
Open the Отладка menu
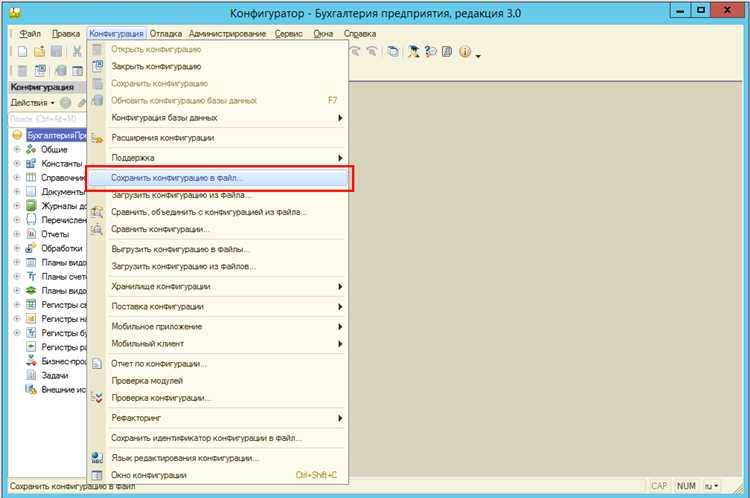(x=165, y=33)
